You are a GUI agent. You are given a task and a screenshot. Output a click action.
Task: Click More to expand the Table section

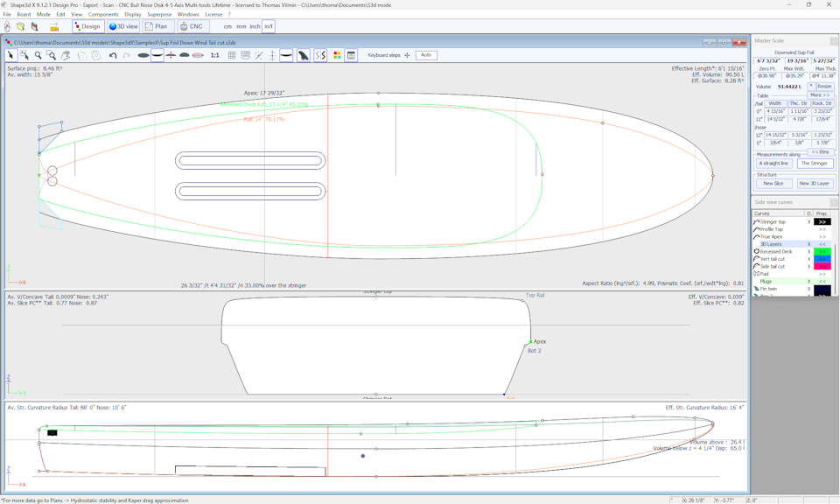(x=822, y=94)
